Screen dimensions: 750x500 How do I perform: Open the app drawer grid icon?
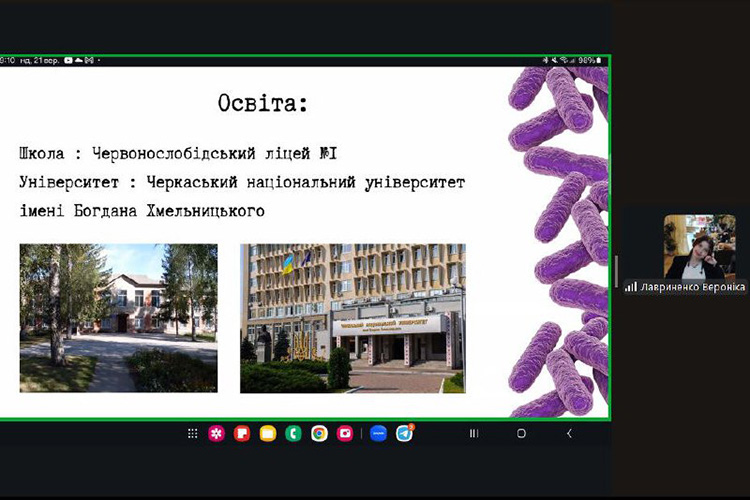(192, 433)
